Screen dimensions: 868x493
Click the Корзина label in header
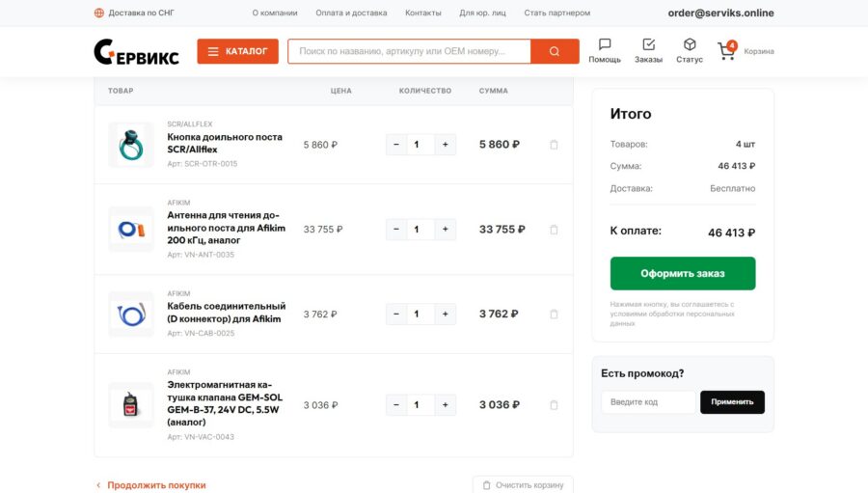pos(759,51)
